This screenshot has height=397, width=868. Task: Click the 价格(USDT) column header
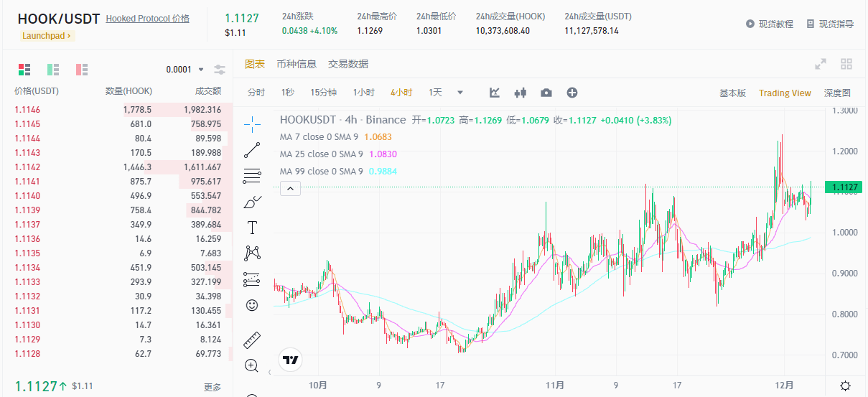tap(37, 91)
